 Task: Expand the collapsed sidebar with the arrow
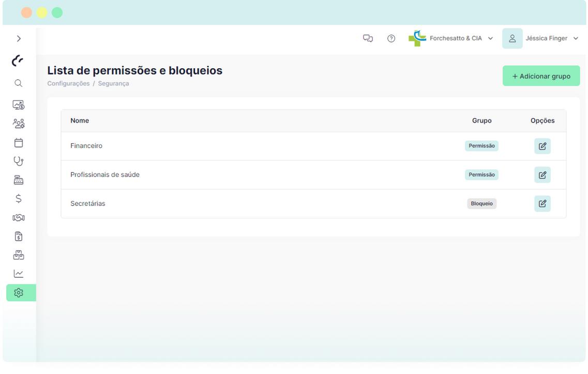pyautogui.click(x=19, y=38)
